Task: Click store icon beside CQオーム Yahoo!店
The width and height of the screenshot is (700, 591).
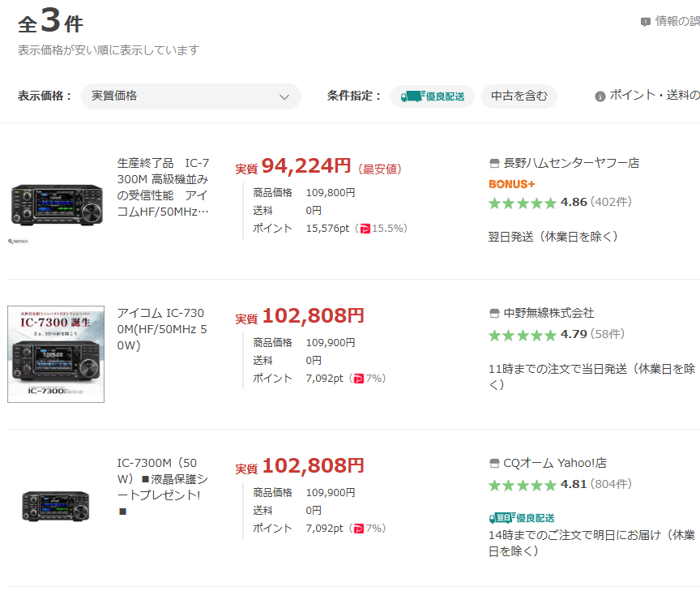Action: (x=494, y=464)
